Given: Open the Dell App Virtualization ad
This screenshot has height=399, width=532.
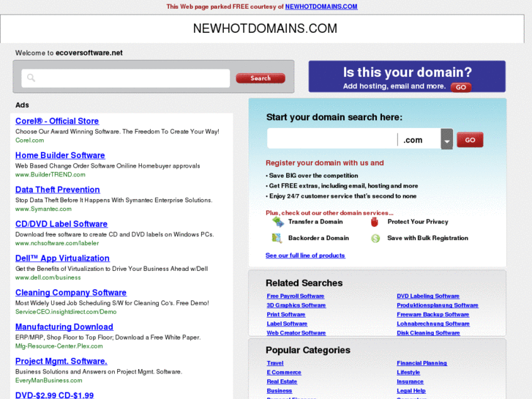Looking at the screenshot, I should (62, 258).
